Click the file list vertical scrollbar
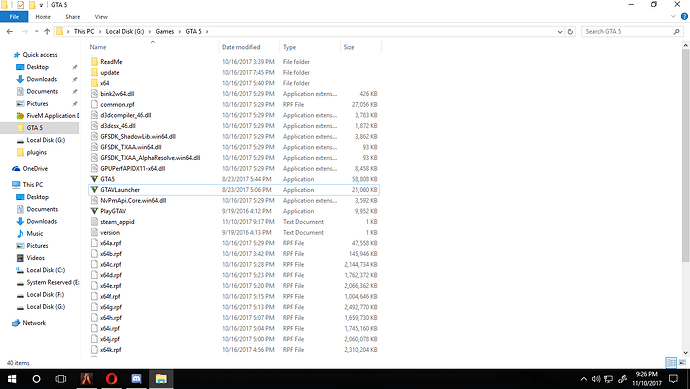This screenshot has height=389, width=690. (x=686, y=154)
